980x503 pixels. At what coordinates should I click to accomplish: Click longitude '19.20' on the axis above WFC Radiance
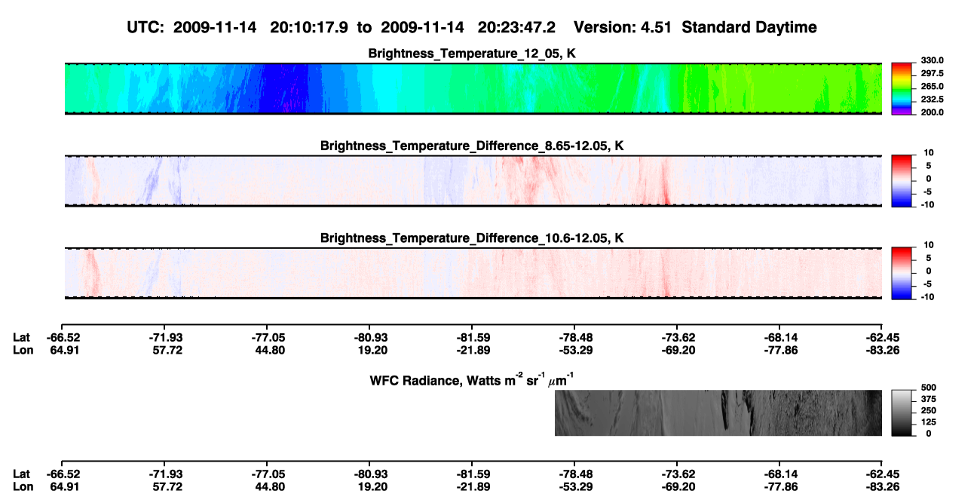(x=369, y=349)
